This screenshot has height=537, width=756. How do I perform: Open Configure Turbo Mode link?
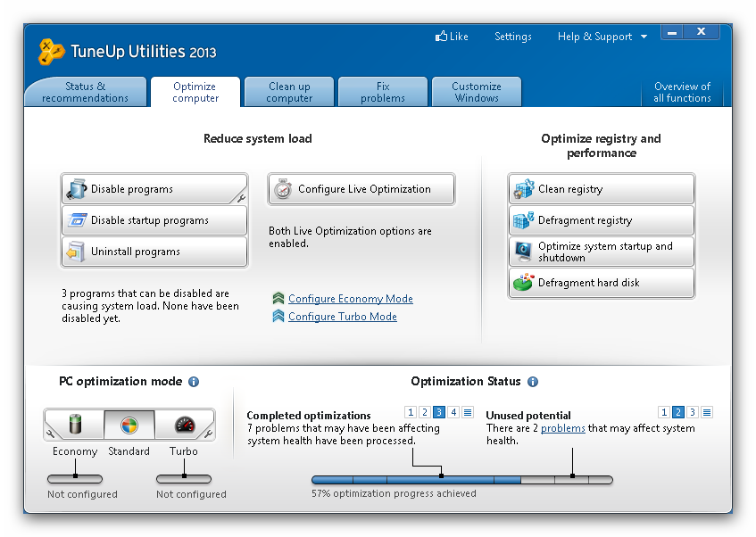click(343, 317)
